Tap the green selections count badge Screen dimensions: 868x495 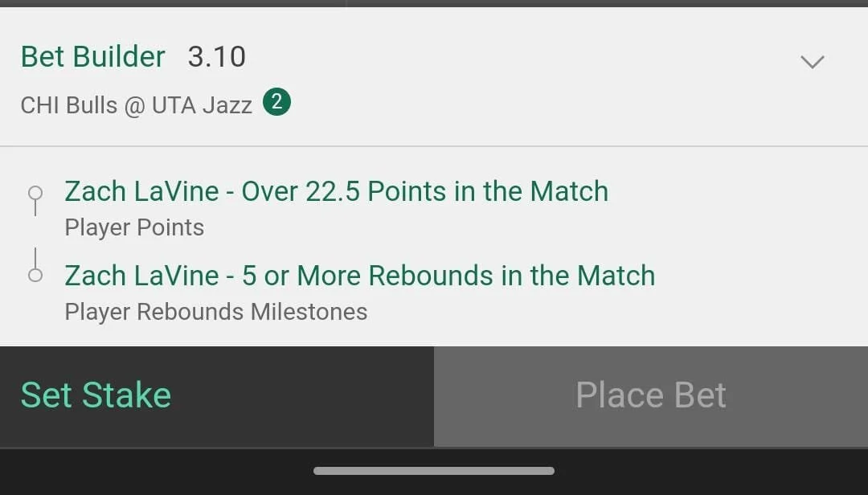[276, 102]
